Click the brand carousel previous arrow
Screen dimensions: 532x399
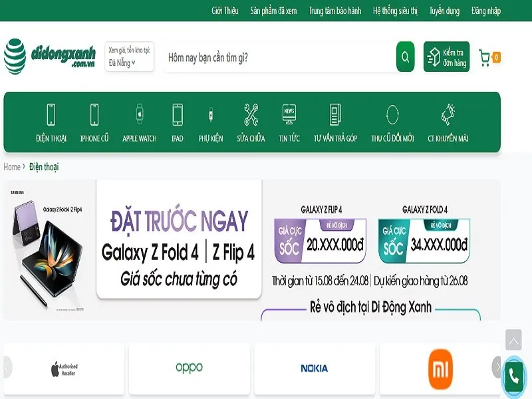point(7,367)
